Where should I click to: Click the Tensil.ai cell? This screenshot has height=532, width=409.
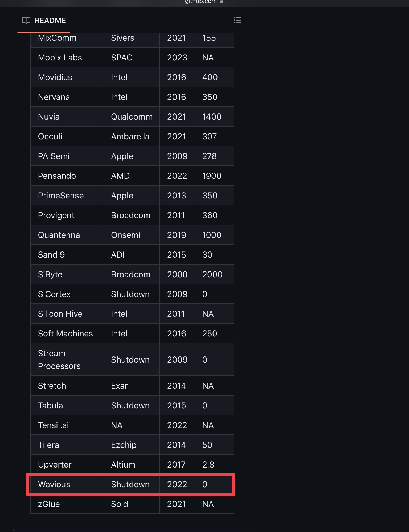[53, 425]
